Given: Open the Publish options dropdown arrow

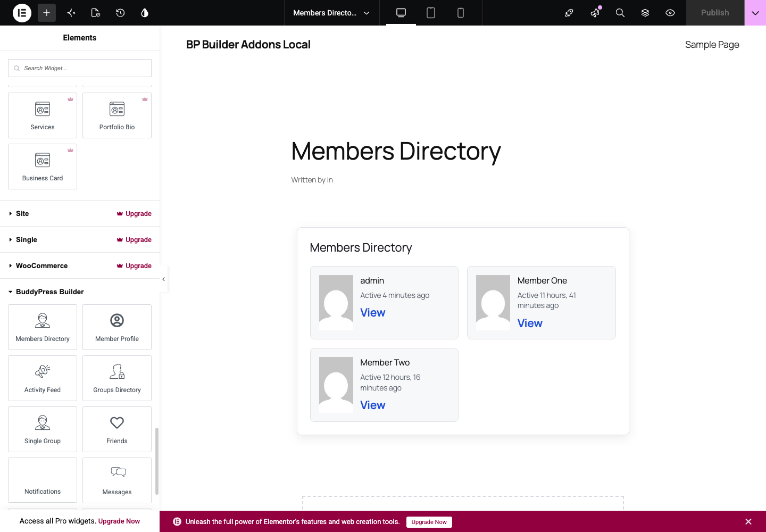Looking at the screenshot, I should pos(755,13).
